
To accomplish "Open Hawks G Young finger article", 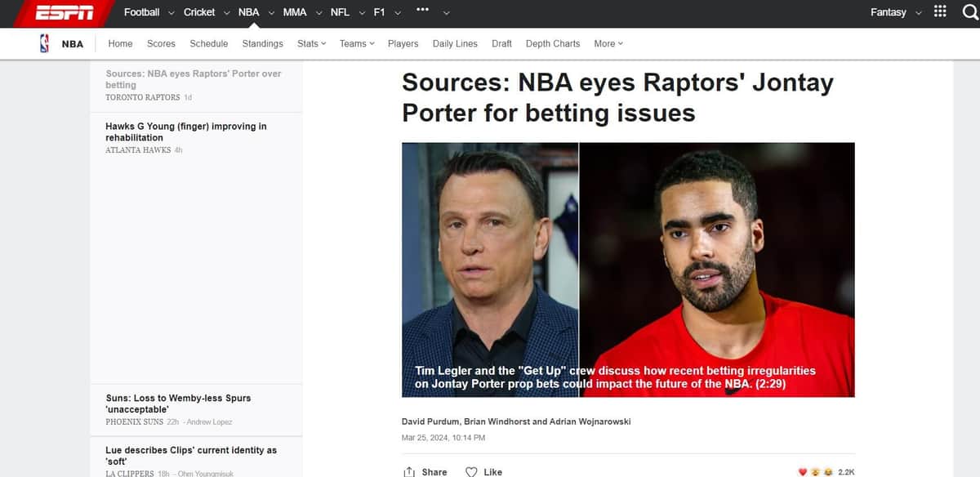I will pos(185,132).
